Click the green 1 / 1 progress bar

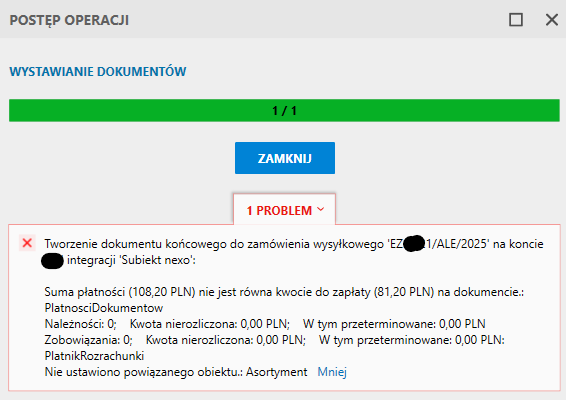click(x=284, y=110)
